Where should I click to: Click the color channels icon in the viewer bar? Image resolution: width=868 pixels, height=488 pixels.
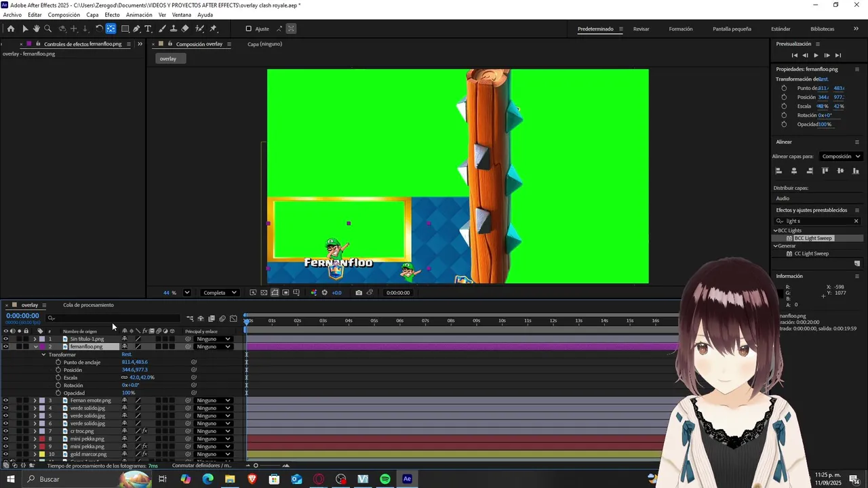pos(313,293)
